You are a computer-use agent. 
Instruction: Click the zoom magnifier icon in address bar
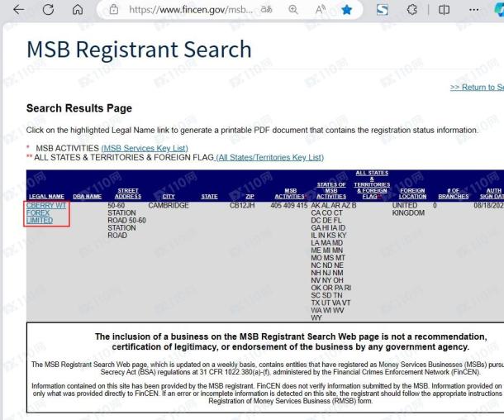click(x=293, y=10)
